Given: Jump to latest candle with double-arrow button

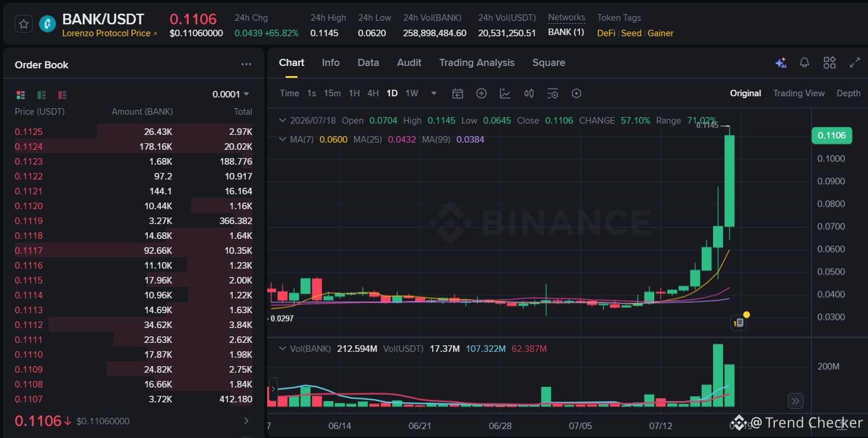Looking at the screenshot, I should [x=796, y=401].
